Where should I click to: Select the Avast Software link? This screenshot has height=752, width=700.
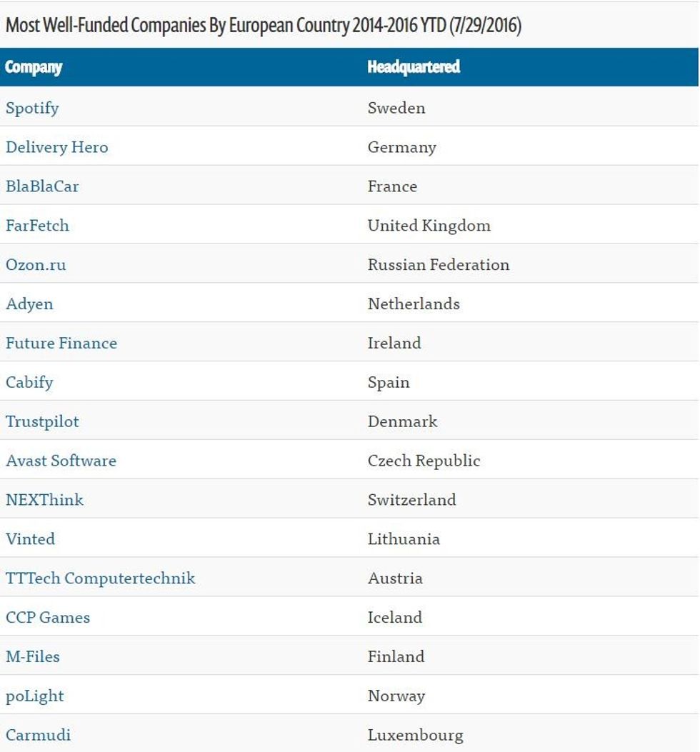61,461
